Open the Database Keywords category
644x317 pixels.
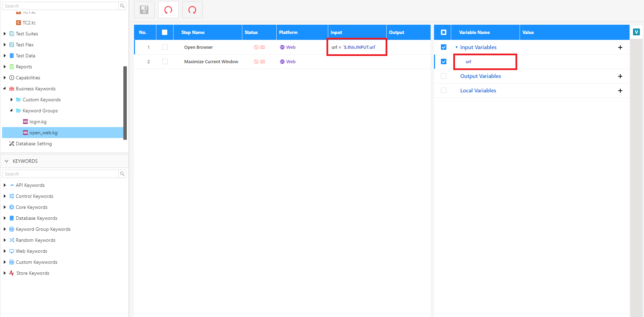(x=36, y=218)
